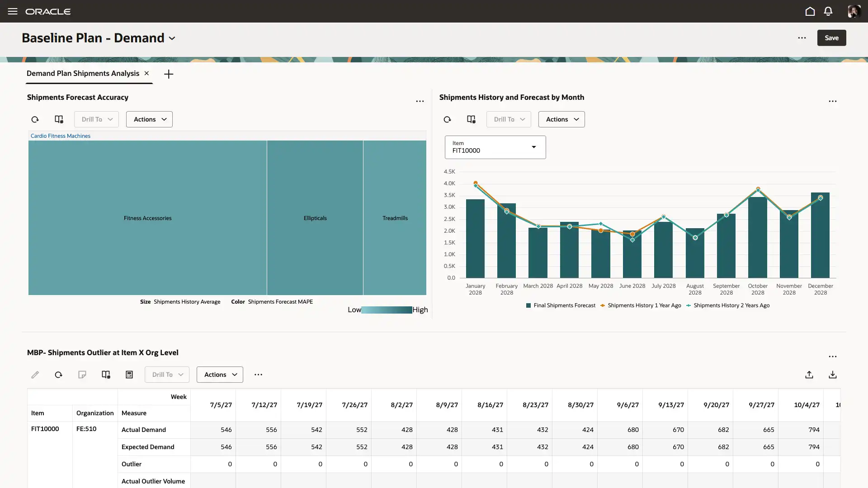Image resolution: width=868 pixels, height=488 pixels.
Task: Toggle Shipments History 1 Year Ago legend
Action: [x=642, y=305]
